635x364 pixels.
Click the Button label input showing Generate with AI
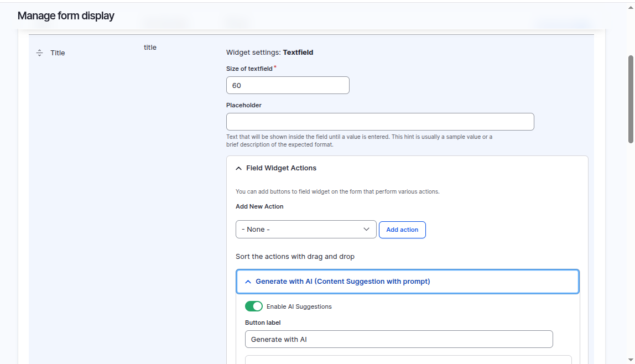pyautogui.click(x=398, y=339)
